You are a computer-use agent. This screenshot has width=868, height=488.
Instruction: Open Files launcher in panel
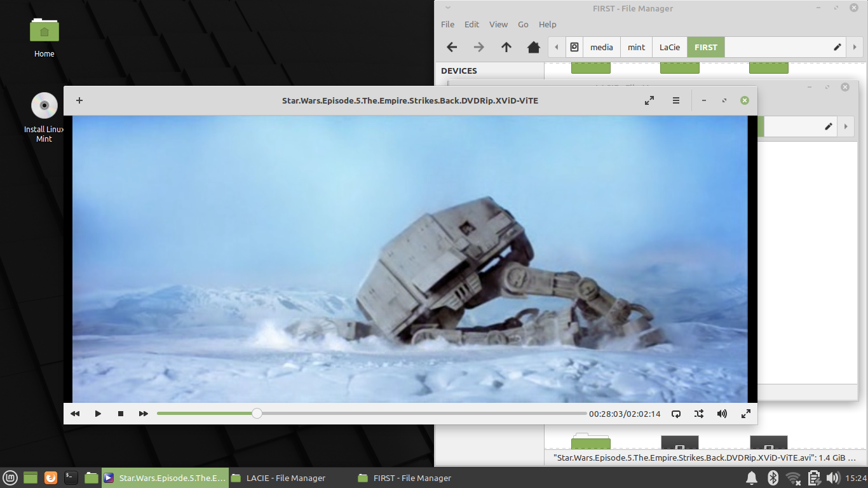(x=92, y=478)
